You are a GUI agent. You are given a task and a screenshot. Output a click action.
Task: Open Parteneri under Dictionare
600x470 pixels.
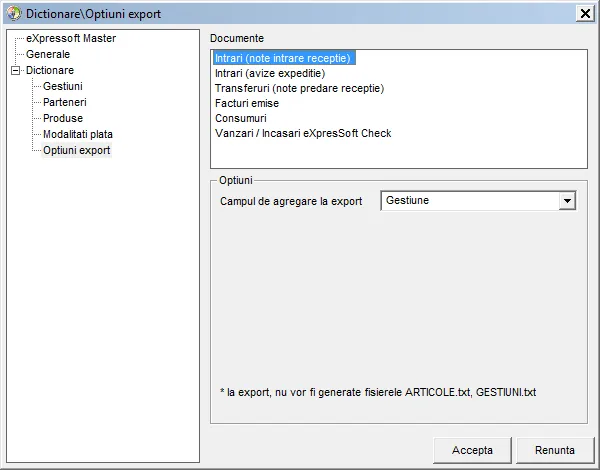point(65,103)
